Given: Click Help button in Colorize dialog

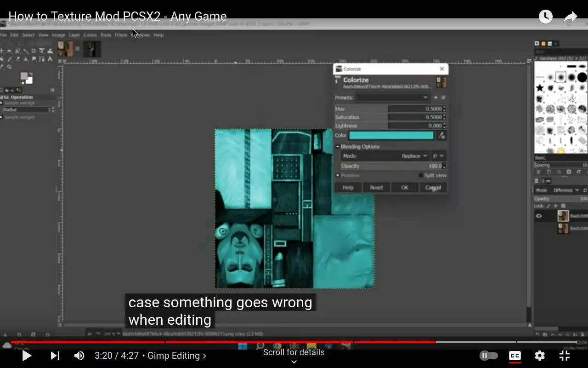Looking at the screenshot, I should [x=348, y=187].
